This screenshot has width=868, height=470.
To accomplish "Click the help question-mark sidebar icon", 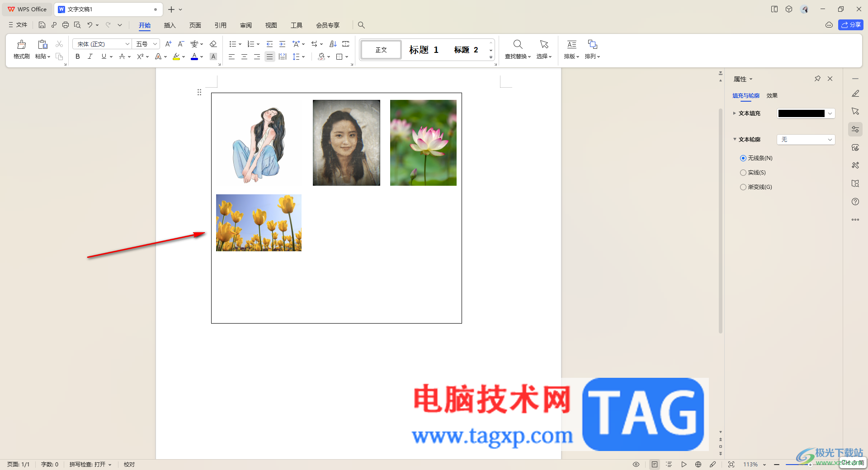I will pyautogui.click(x=855, y=202).
